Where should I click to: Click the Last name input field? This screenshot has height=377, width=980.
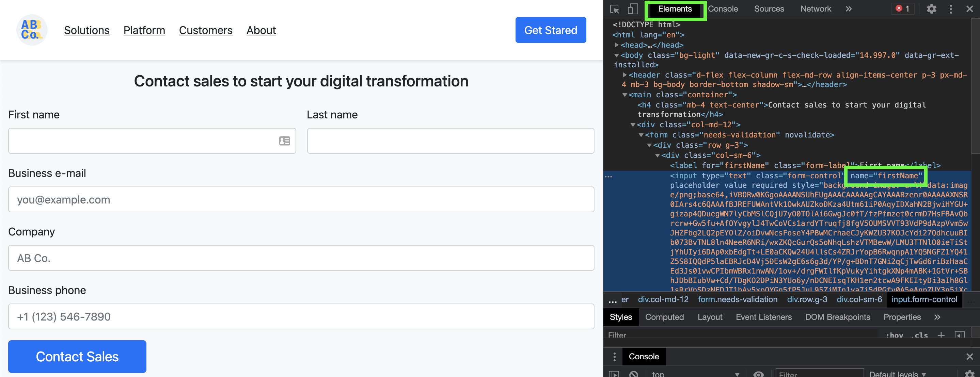coord(451,141)
